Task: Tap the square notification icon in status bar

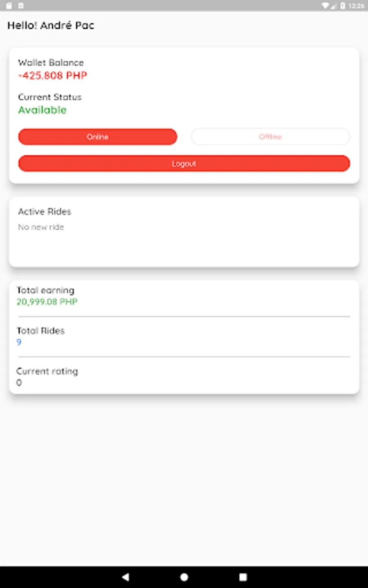Action: tap(21, 6)
